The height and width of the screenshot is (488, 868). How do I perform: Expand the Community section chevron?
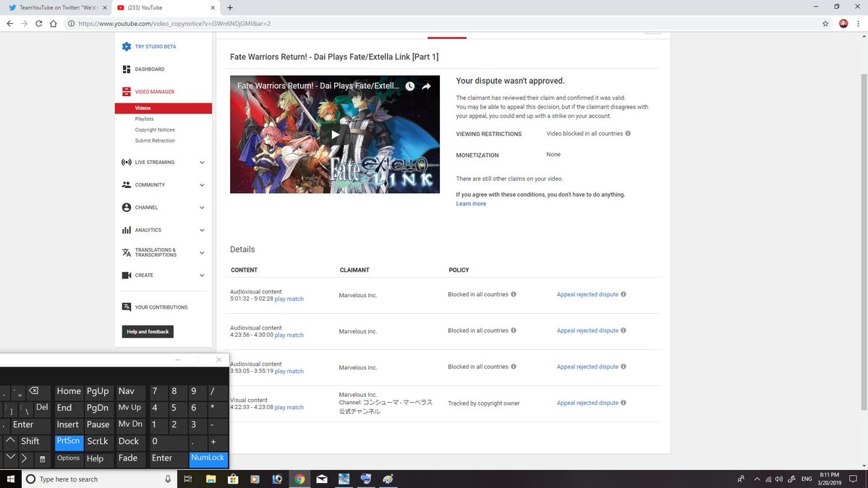click(x=202, y=185)
